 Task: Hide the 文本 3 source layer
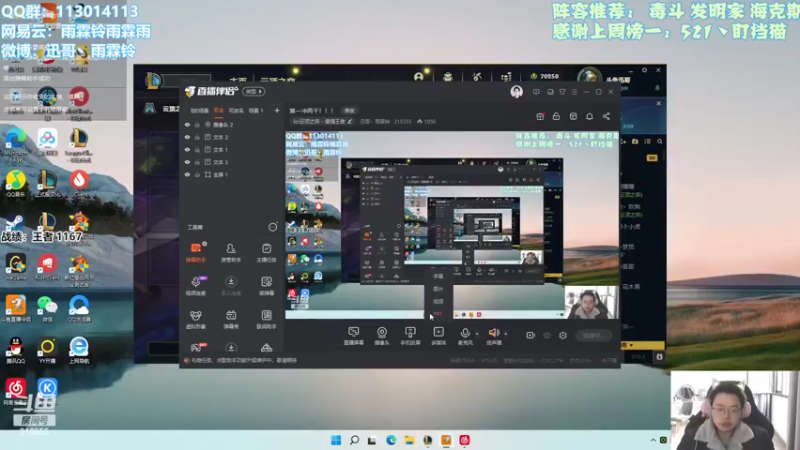pos(187,162)
